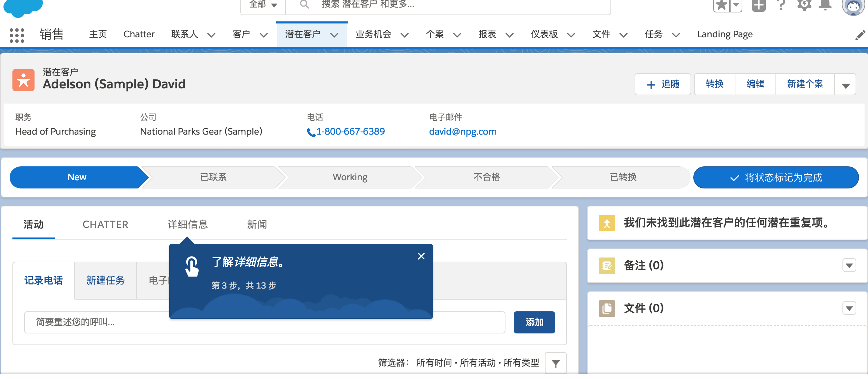The image size is (868, 379).
Task: Select the 不合格 stage in path
Action: click(x=486, y=177)
